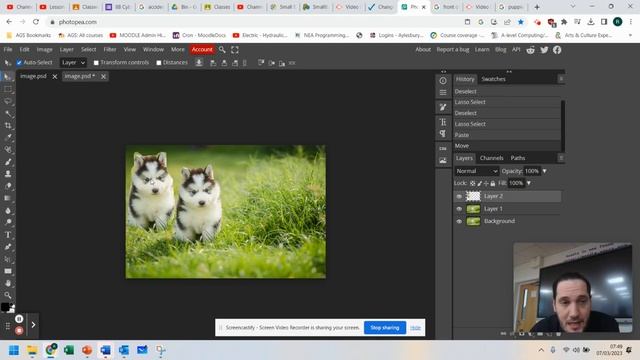Image resolution: width=640 pixels, height=360 pixels.
Task: Open the Select menu
Action: point(89,49)
